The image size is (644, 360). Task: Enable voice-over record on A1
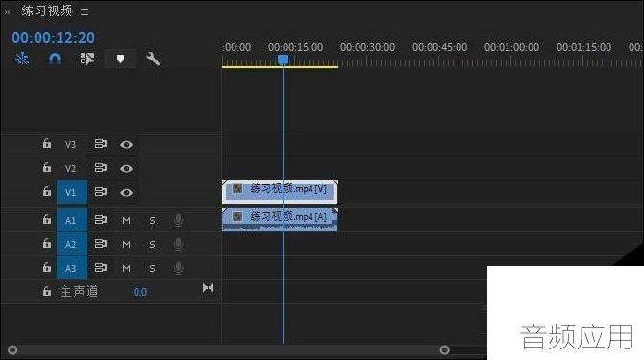178,220
